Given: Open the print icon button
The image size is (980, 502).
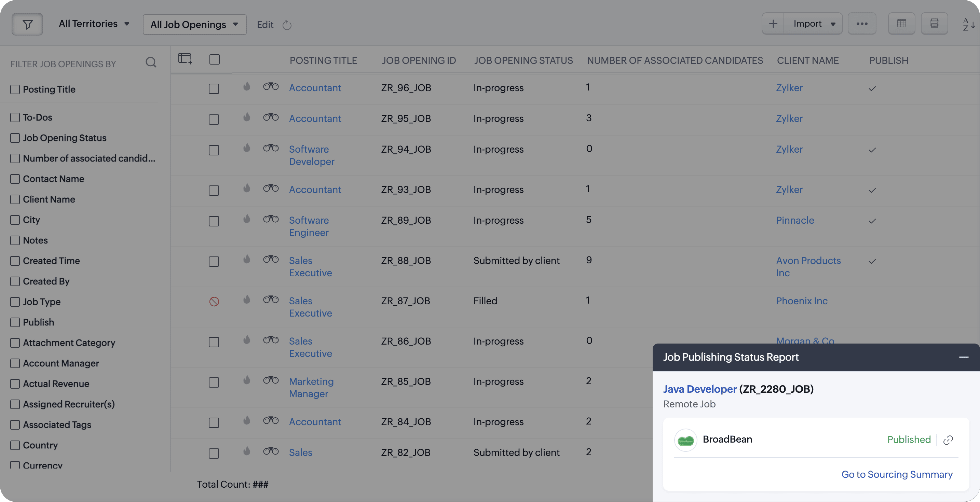Looking at the screenshot, I should pyautogui.click(x=934, y=24).
